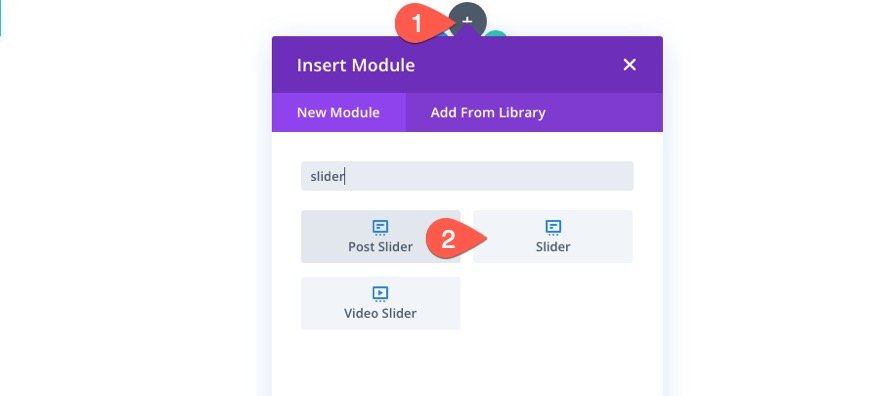Screen dimensions: 880x396
Task: Click the Insert Module title header
Action: 356,65
